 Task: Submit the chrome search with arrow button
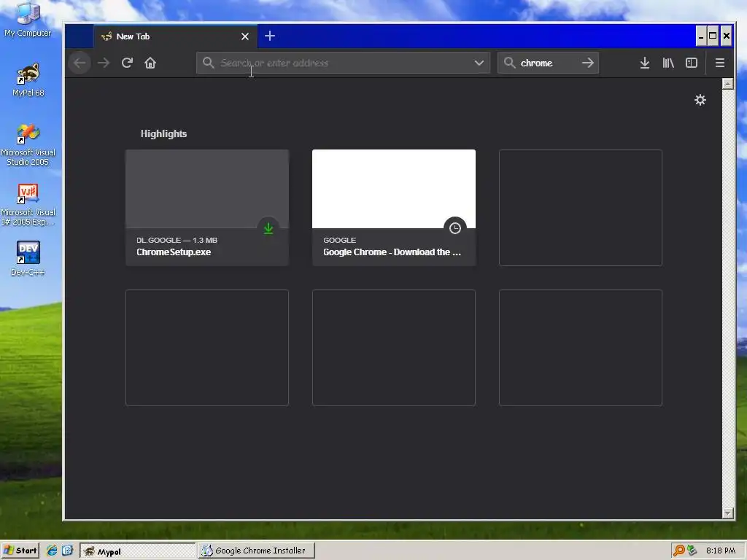(588, 63)
